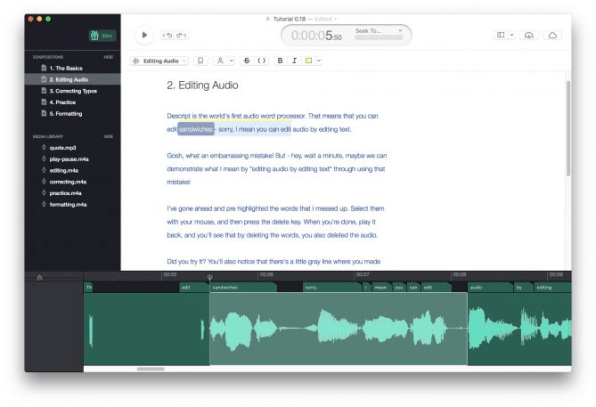Toggle italic formatting

click(294, 61)
